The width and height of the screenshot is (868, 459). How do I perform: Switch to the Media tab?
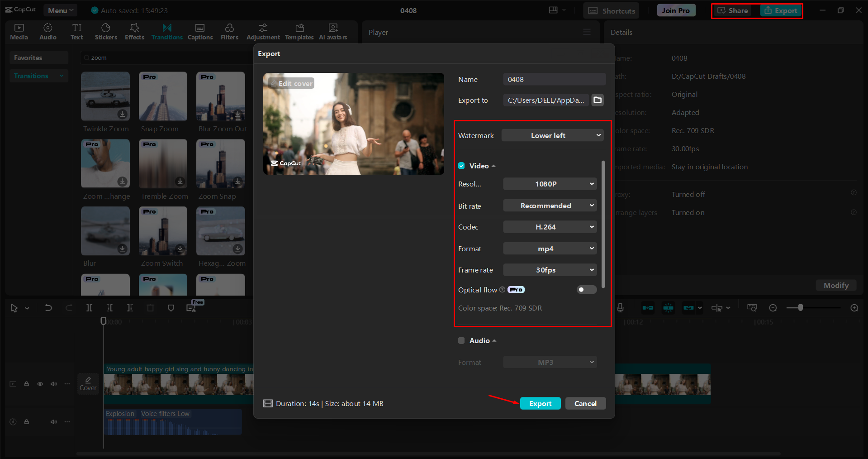[19, 31]
